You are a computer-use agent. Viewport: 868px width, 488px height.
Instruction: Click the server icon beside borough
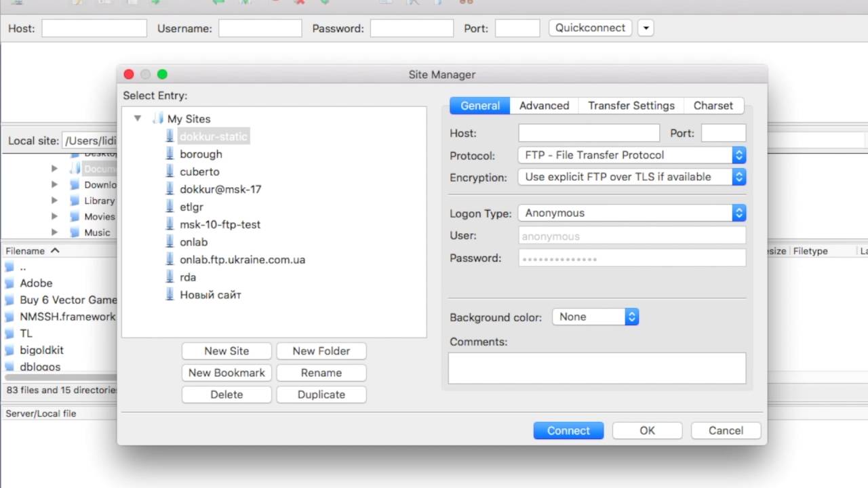pyautogui.click(x=170, y=154)
